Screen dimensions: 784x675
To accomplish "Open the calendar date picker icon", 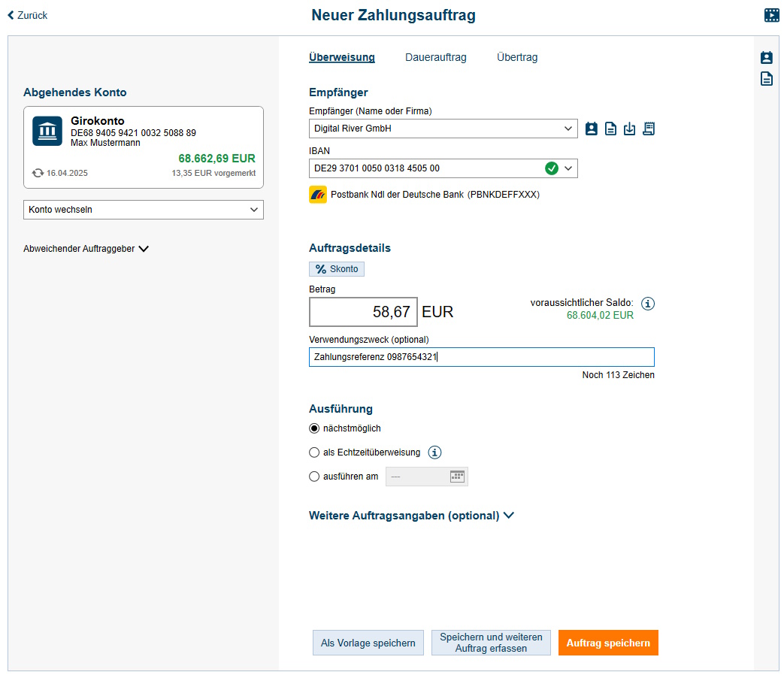I will coord(457,476).
